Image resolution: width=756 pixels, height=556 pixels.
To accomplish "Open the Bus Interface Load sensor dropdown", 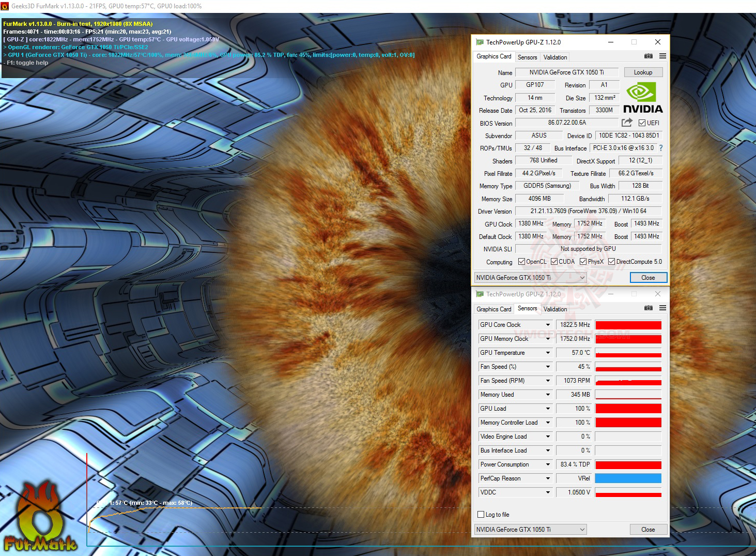I will point(548,450).
